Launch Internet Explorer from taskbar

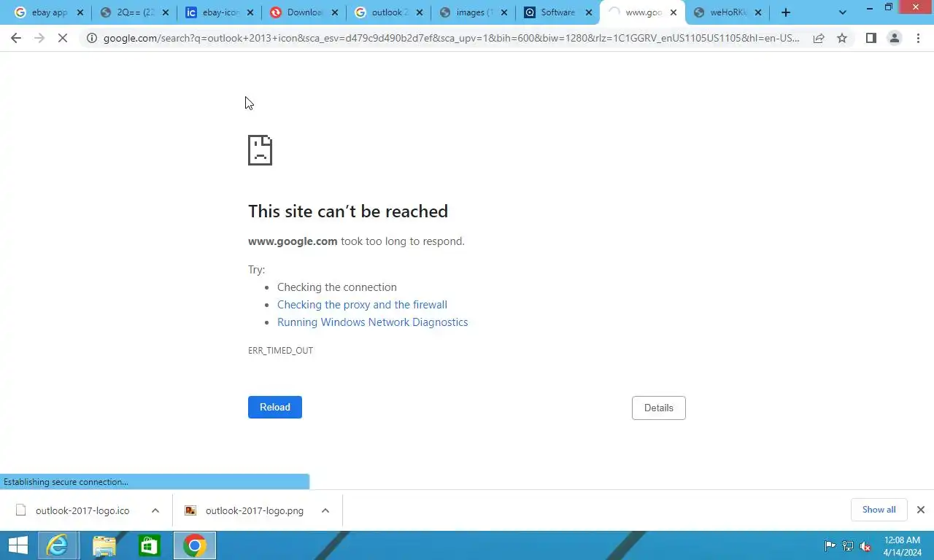57,545
